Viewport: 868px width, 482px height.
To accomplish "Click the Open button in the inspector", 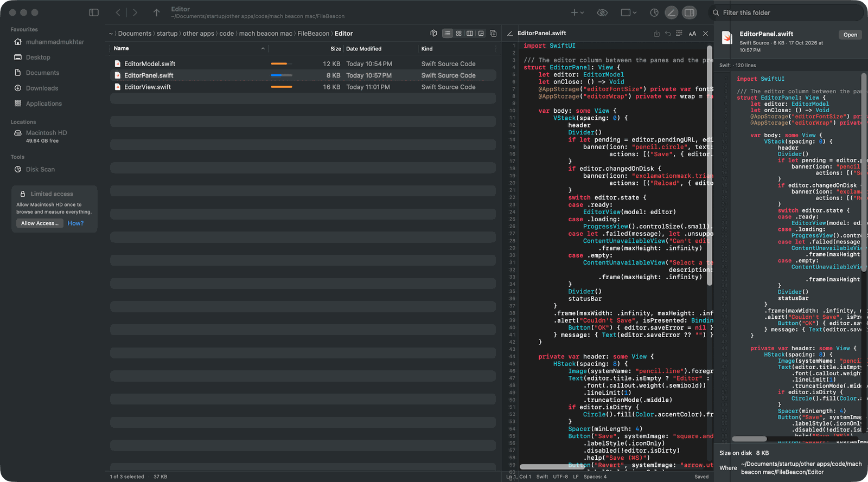I will coord(850,35).
